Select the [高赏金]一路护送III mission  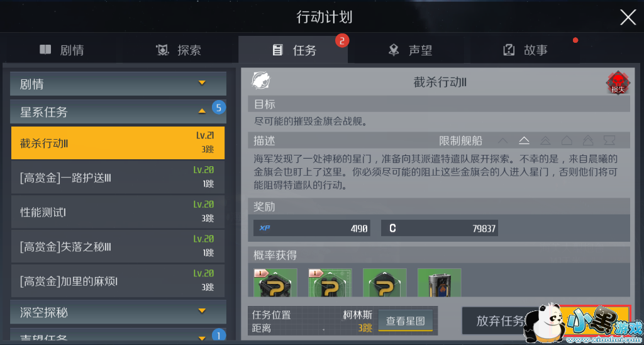pos(118,178)
